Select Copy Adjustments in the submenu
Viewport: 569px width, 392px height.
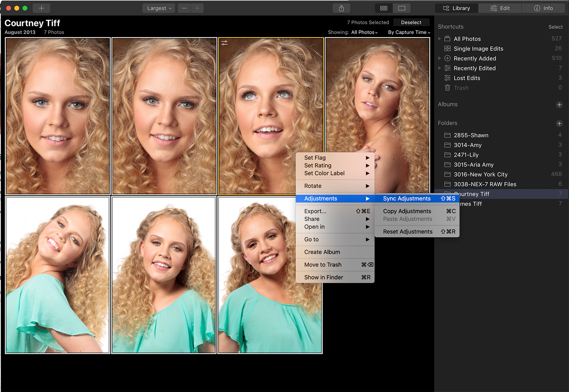point(407,211)
